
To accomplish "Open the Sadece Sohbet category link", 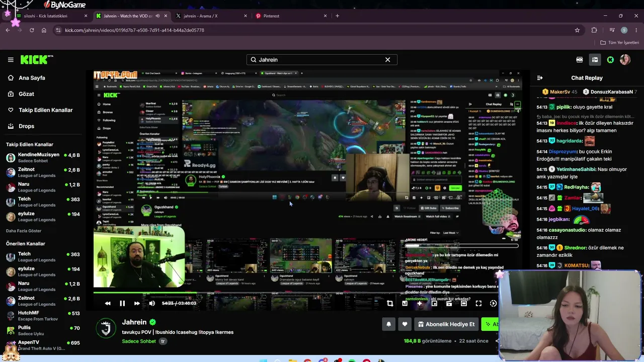I will (x=139, y=341).
